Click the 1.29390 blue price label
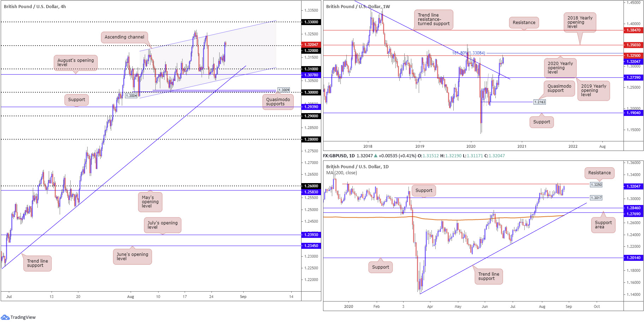Screen dimensions: 644x322 click(x=311, y=107)
